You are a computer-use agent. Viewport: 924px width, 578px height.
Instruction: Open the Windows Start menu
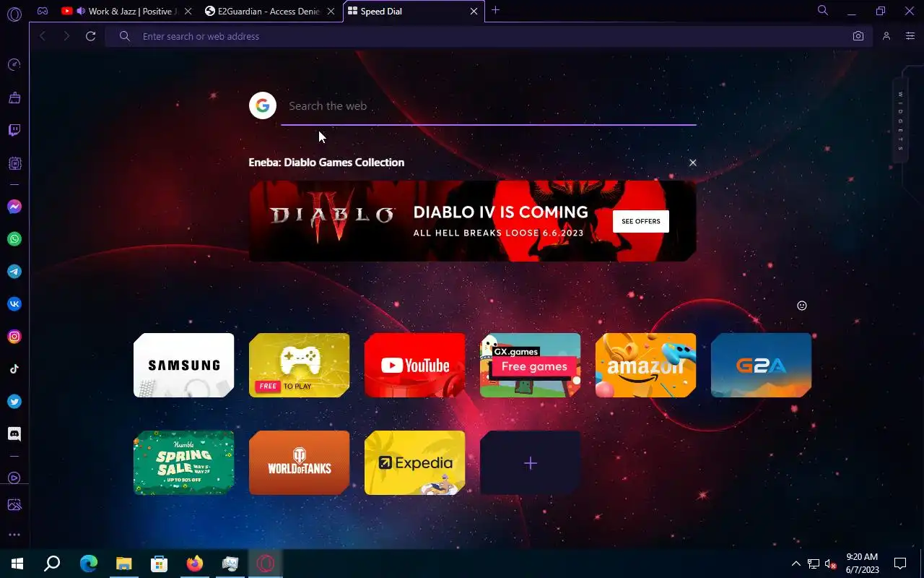(17, 564)
